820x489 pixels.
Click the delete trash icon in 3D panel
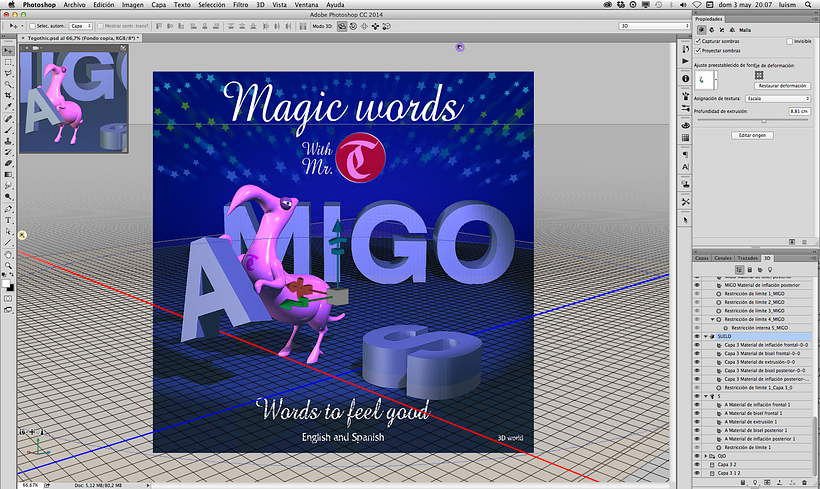pos(806,483)
